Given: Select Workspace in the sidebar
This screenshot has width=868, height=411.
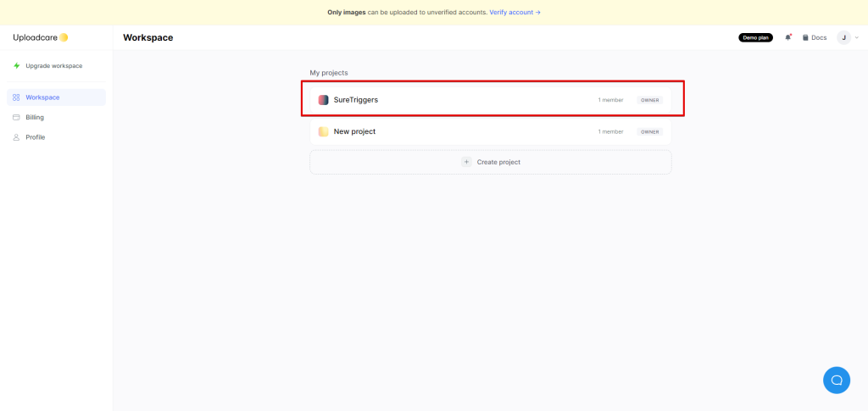Looking at the screenshot, I should pos(42,97).
